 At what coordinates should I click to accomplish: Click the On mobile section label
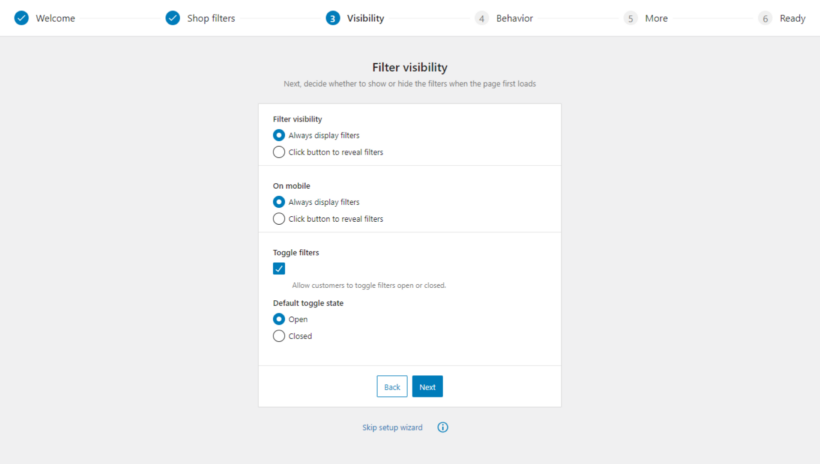[x=291, y=186]
